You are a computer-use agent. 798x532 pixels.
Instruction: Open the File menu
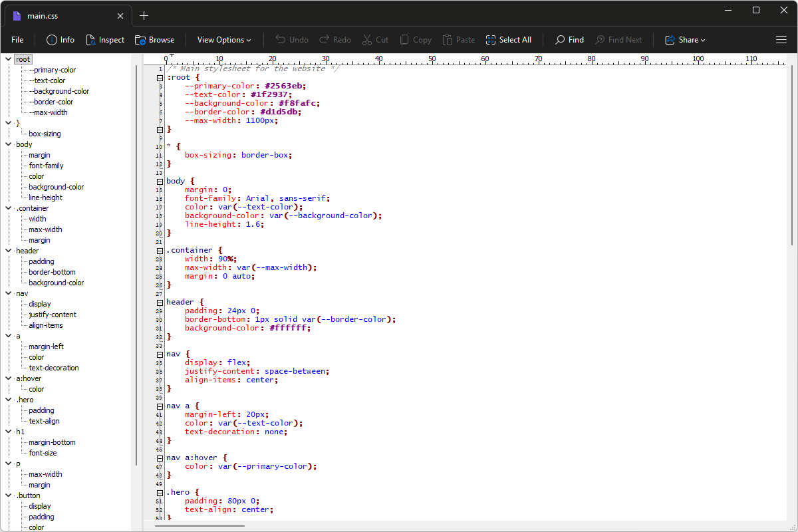pos(17,40)
